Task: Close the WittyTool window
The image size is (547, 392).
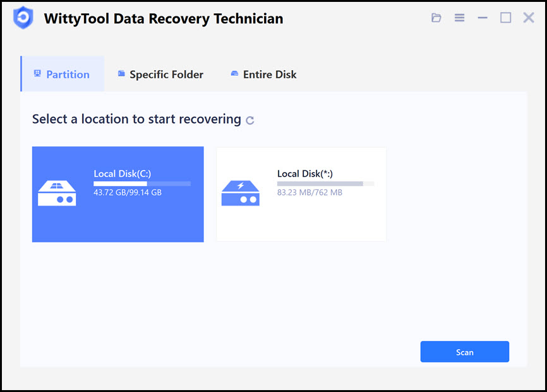Action: (x=529, y=18)
